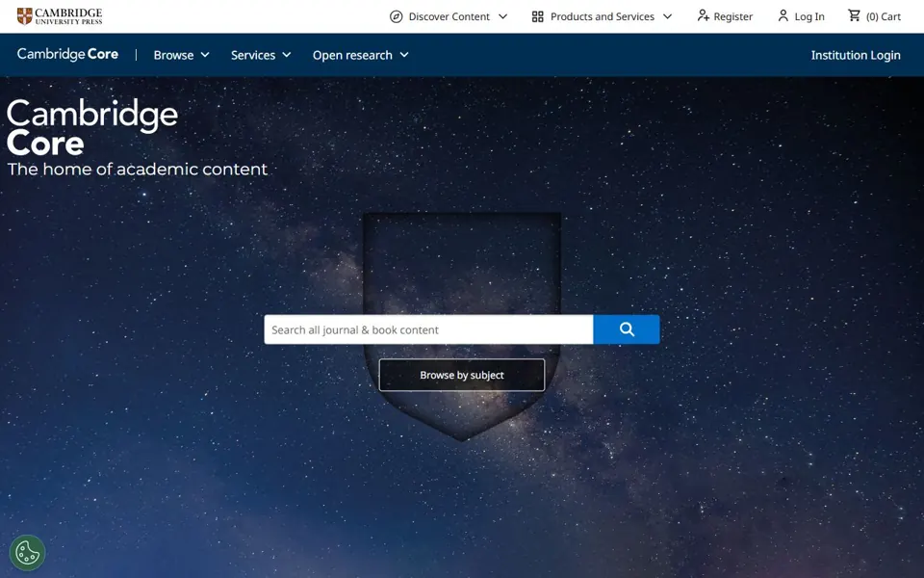Expand the Products and Services chevron
This screenshot has width=924, height=578.
click(667, 16)
